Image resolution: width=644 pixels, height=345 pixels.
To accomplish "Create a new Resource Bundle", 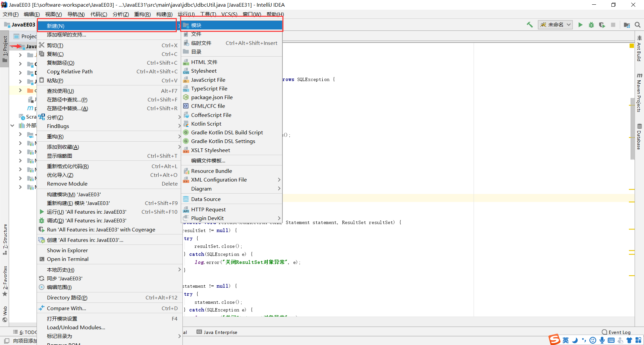I will 232,171.
